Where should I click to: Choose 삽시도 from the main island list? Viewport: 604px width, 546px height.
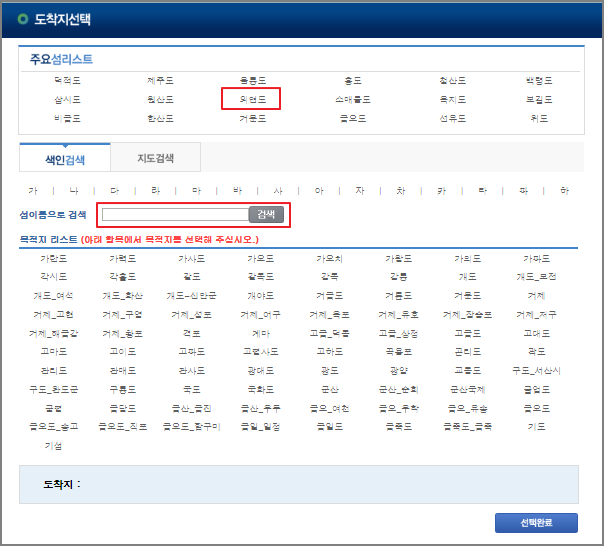pos(67,99)
